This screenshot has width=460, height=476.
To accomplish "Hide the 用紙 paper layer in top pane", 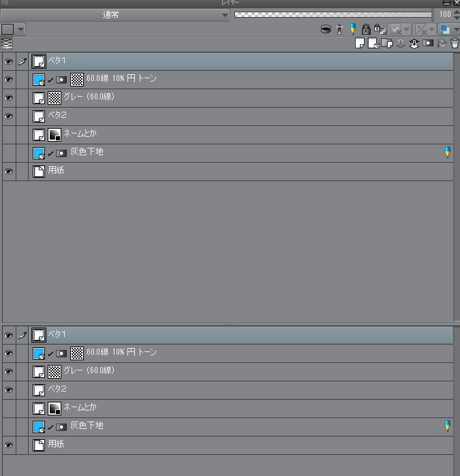I will [x=8, y=172].
